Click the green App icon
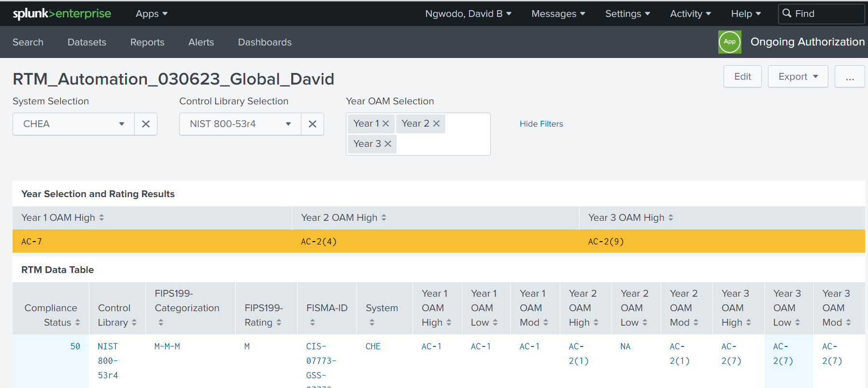 (x=729, y=42)
